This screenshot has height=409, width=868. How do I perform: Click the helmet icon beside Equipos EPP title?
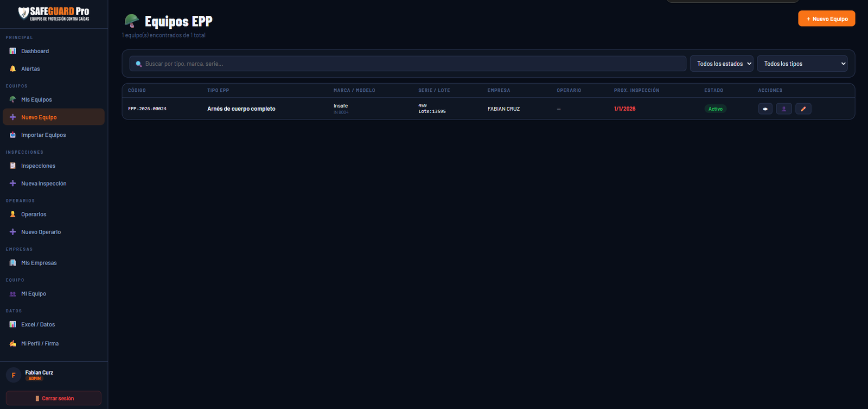tap(132, 21)
